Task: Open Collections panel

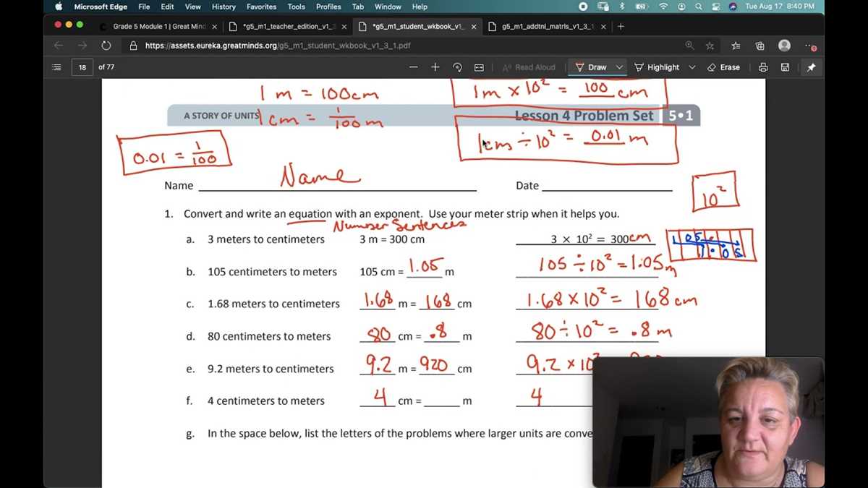Action: (x=759, y=46)
